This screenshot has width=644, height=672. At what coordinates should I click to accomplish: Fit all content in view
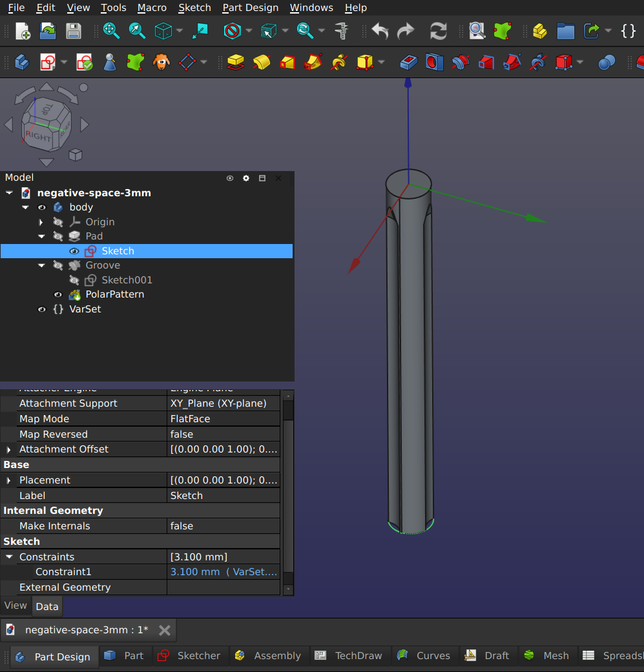point(111,31)
